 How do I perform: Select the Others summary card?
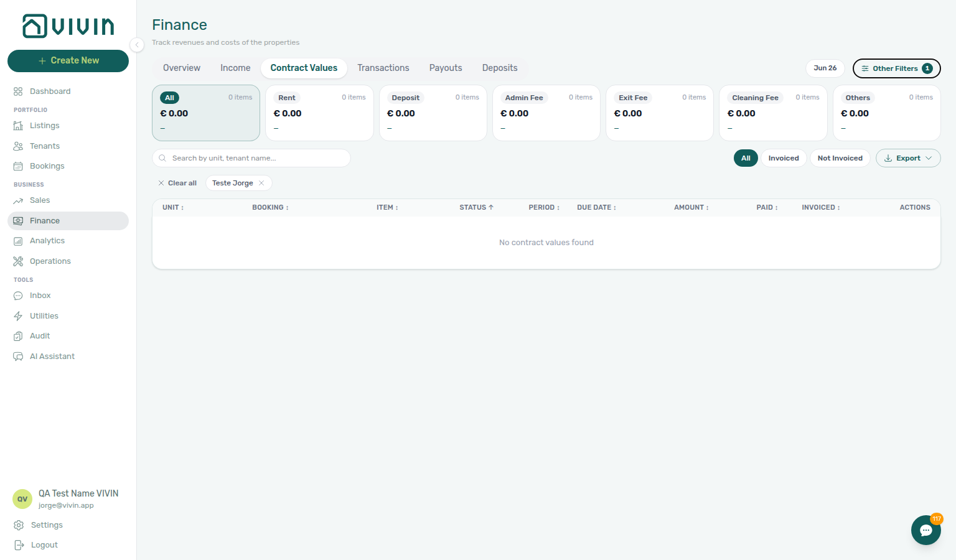tap(887, 113)
